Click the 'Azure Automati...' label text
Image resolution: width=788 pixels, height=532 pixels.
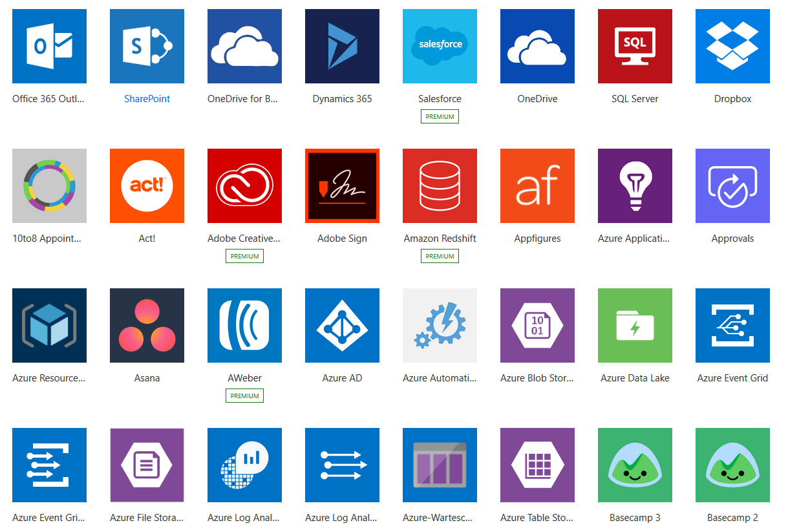click(x=440, y=378)
